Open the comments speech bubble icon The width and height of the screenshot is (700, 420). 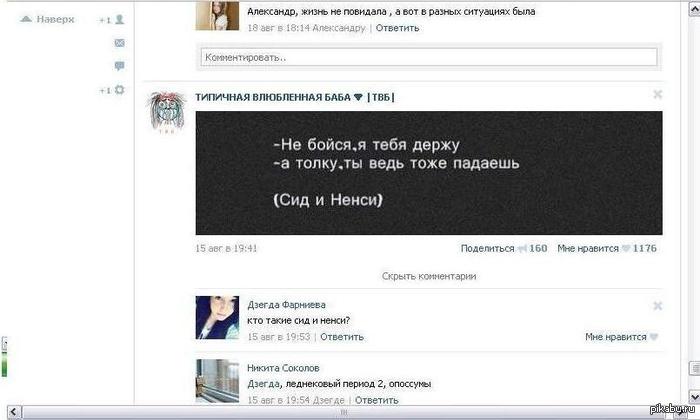(119, 66)
